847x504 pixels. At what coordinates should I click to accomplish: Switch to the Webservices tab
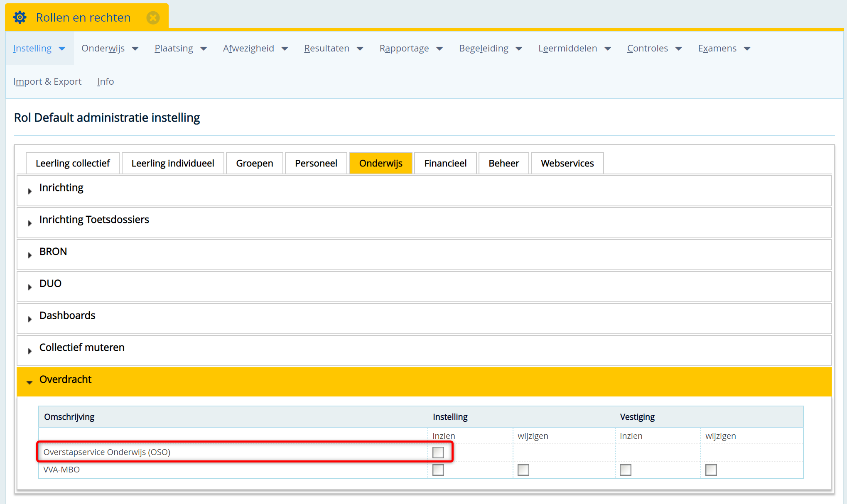(x=567, y=163)
